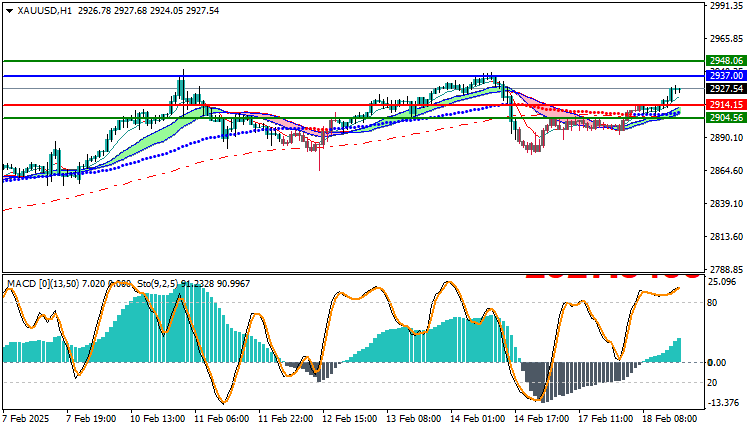The width and height of the screenshot is (750, 430).
Task: Select the blue horizontal line at 2937.00
Action: 354,76
